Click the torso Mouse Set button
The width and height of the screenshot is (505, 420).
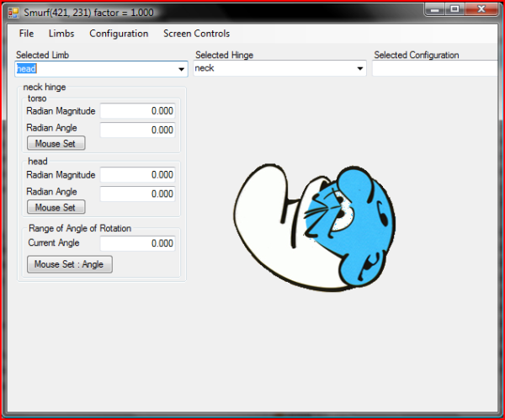click(56, 143)
